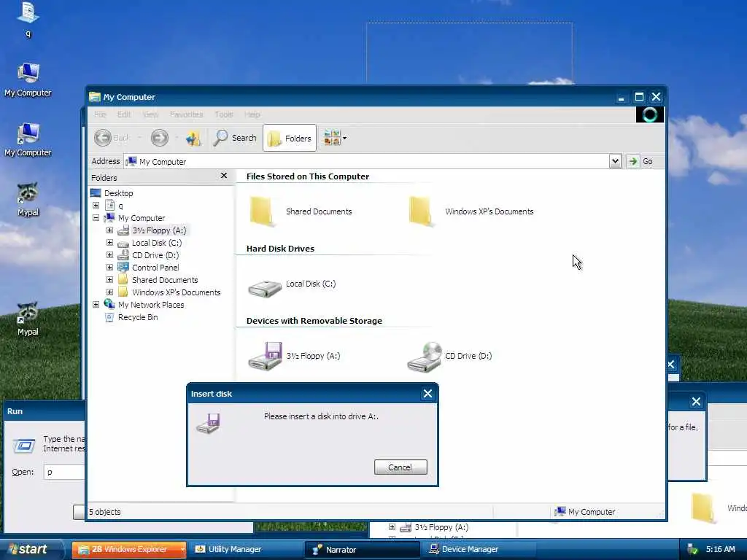Expand Windows XP's Documents in tree
Image resolution: width=747 pixels, height=560 pixels.
click(x=109, y=292)
